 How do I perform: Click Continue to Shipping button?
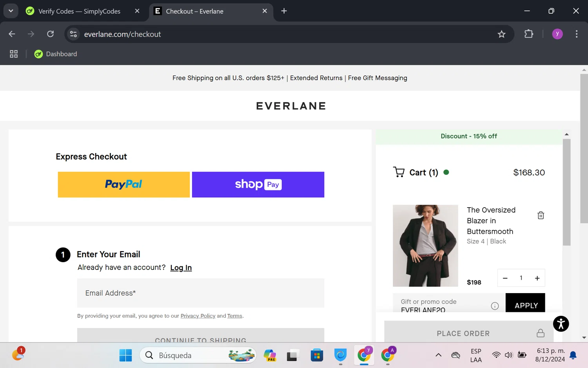pos(201,335)
